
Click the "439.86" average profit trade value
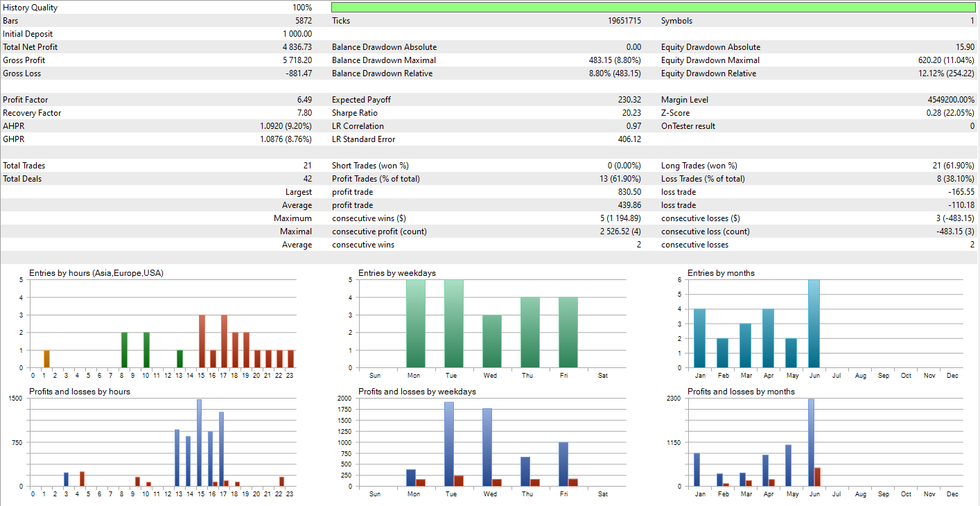coord(629,205)
